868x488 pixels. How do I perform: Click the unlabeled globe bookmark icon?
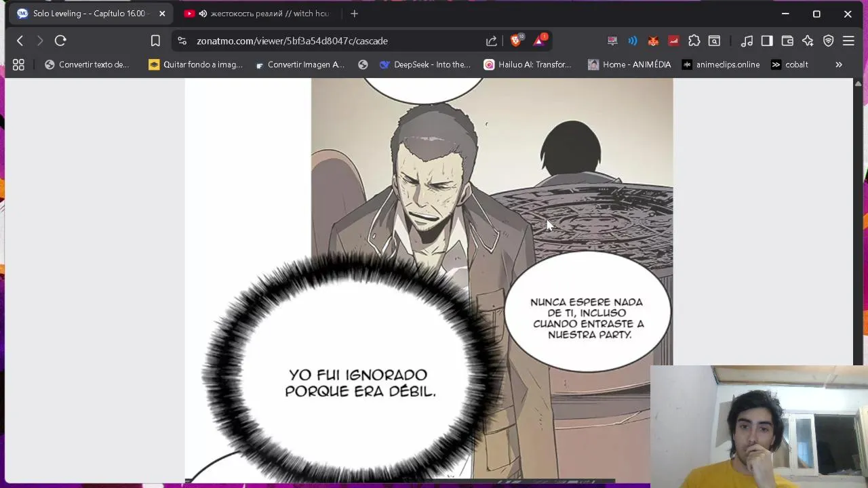point(363,64)
